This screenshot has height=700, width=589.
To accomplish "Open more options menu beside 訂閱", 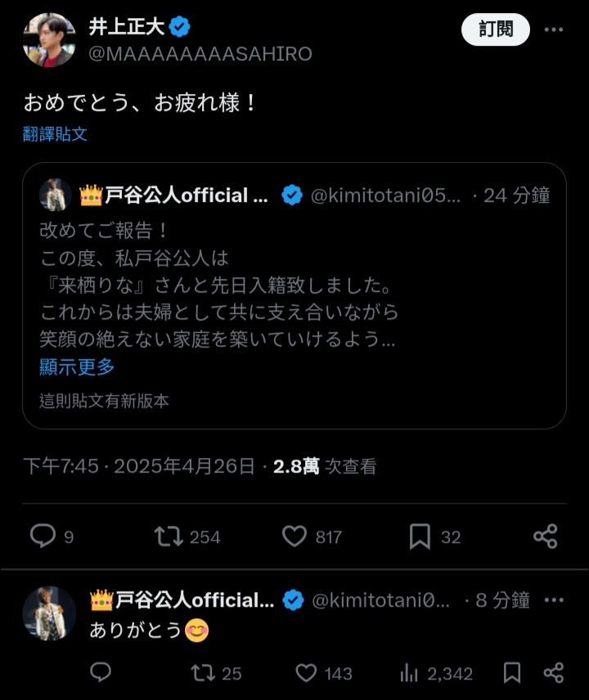I will point(554,29).
